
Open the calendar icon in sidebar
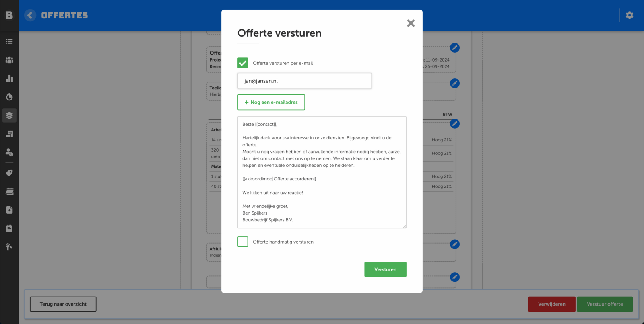pyautogui.click(x=9, y=191)
